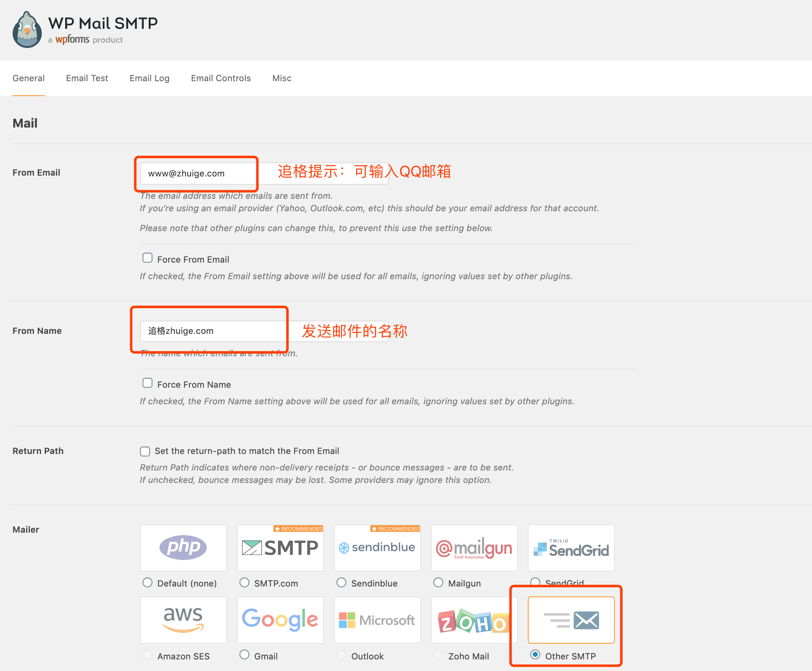The image size is (812, 671).
Task: Check the Force From Name option
Action: click(x=147, y=383)
